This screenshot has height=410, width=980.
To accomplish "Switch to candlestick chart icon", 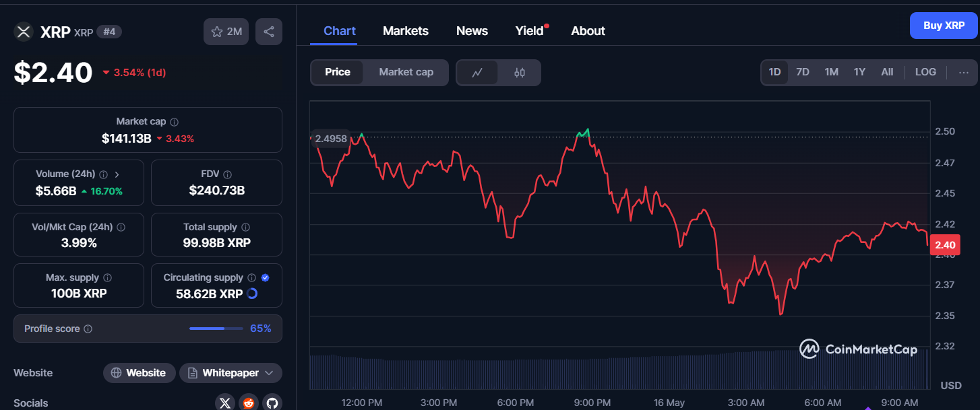I will point(519,73).
